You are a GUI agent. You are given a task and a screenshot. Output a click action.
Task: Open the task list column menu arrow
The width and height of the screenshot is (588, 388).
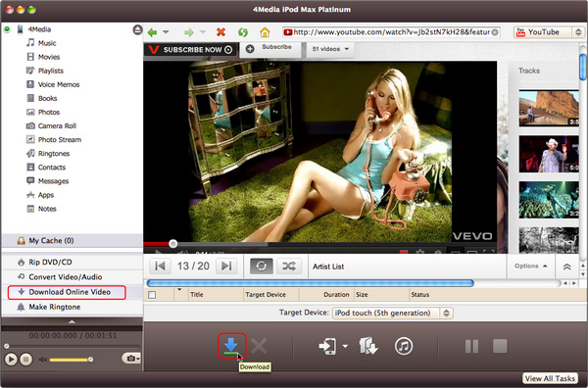179,289
